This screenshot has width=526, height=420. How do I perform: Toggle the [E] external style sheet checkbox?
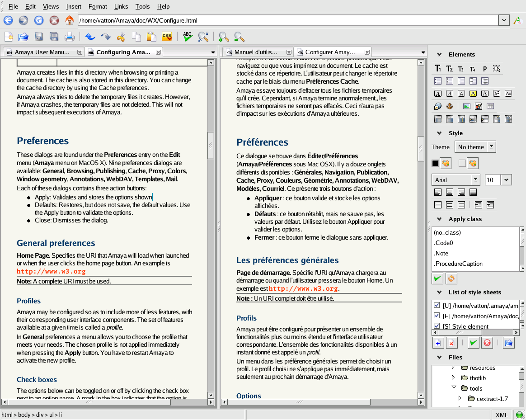[x=437, y=316]
